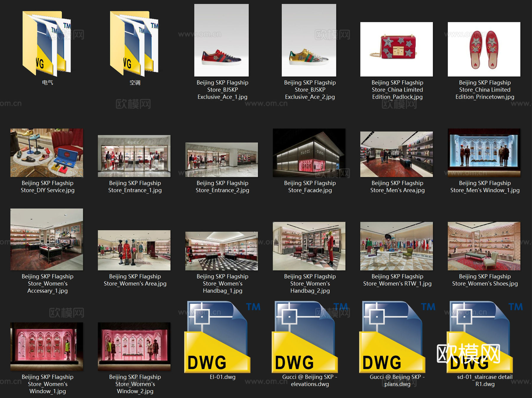
Task: Select the Women's Window_1.jpg thumbnail
Action: pos(47,347)
